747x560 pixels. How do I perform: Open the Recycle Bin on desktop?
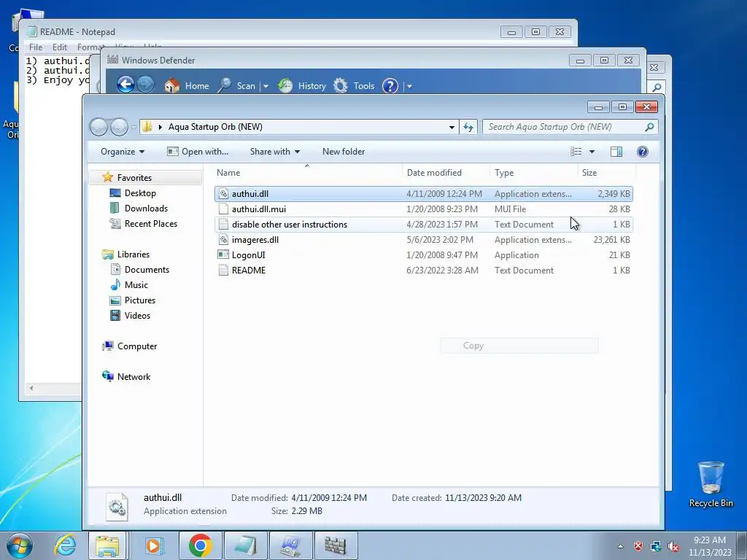point(711,484)
